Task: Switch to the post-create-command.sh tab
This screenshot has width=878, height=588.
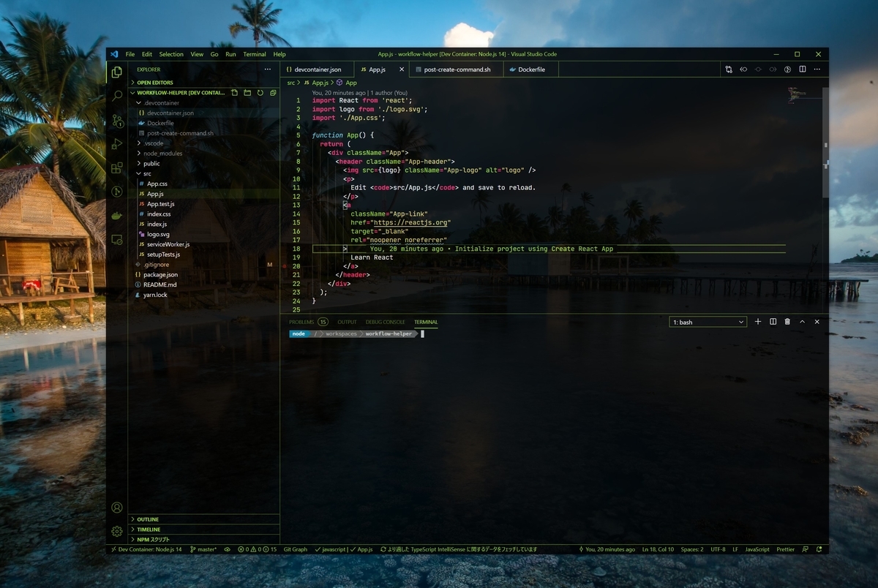Action: [455, 69]
